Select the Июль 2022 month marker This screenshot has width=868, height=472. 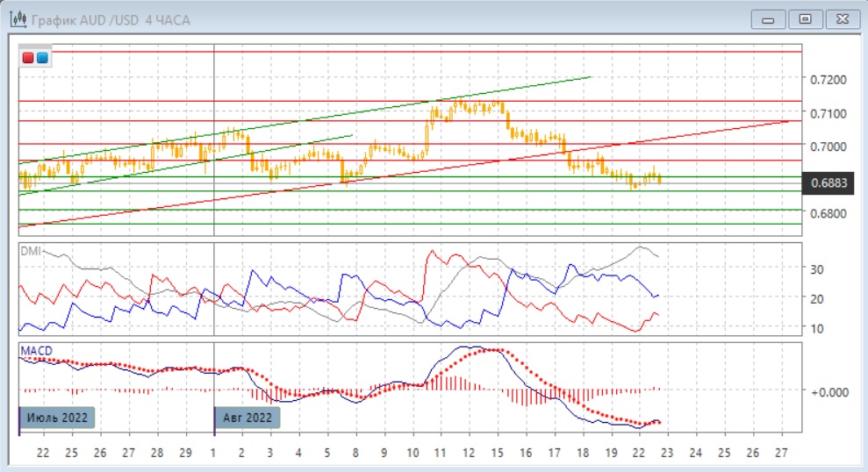pos(57,417)
